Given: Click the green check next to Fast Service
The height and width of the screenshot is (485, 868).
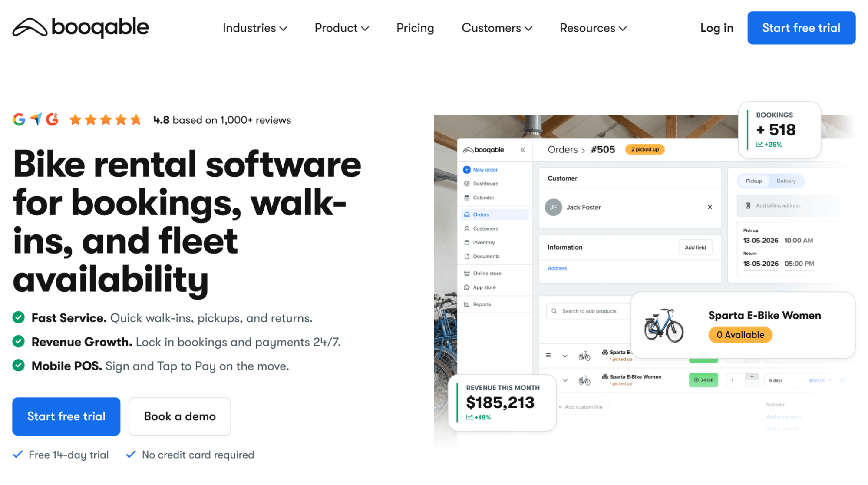Looking at the screenshot, I should click(x=18, y=317).
